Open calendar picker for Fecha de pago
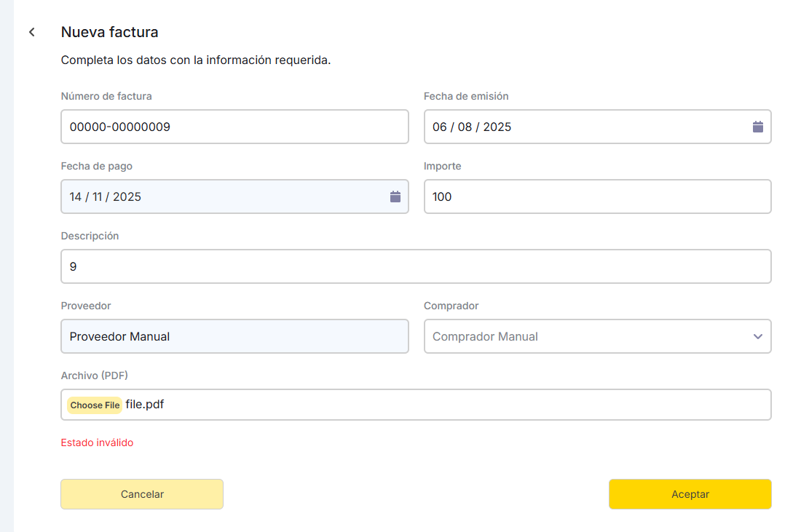The image size is (801, 532). pos(395,196)
